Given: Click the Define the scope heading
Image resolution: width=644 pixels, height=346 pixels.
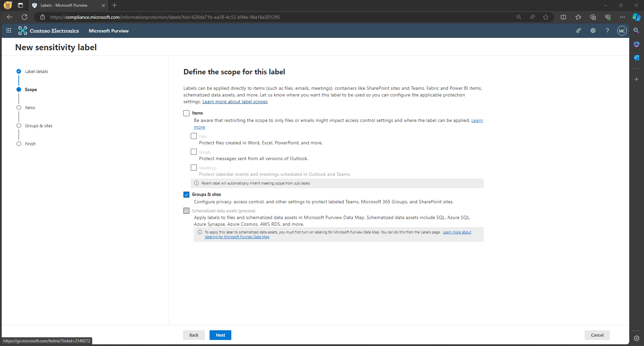Looking at the screenshot, I should (234, 72).
